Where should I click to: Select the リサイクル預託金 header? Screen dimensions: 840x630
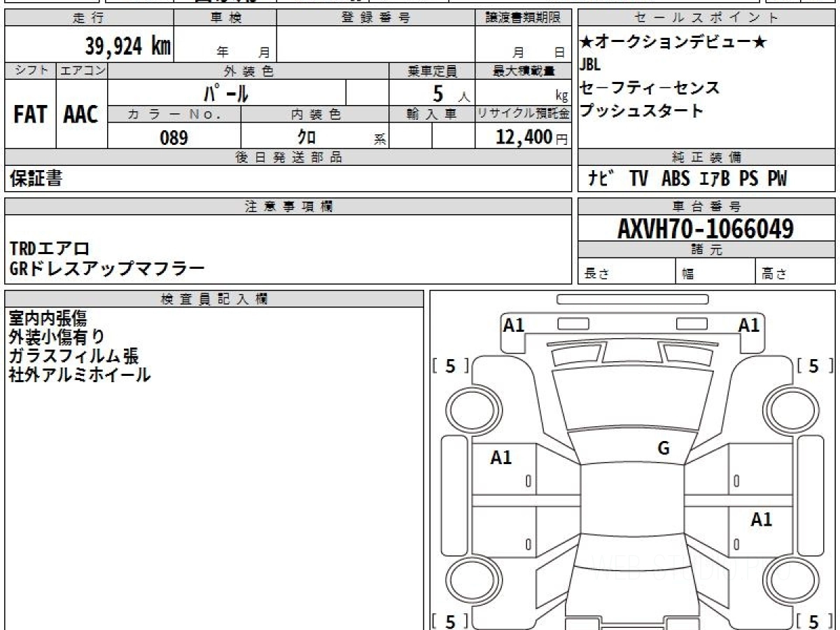click(523, 114)
